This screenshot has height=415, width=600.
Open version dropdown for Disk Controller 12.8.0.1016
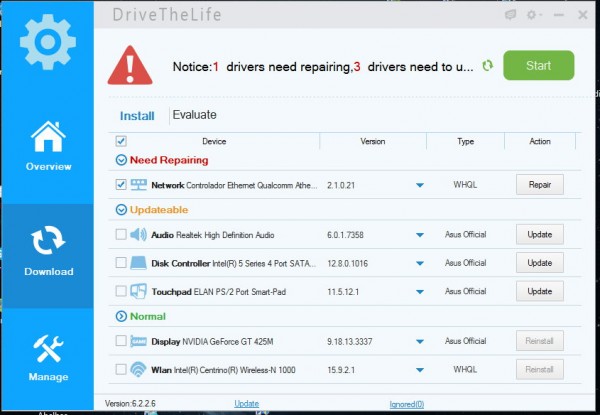420,264
